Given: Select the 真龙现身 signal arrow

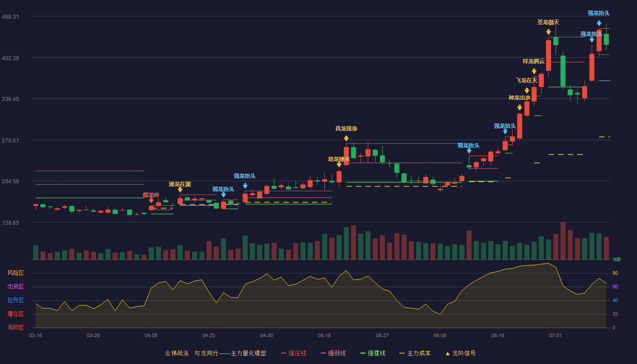Looking at the screenshot, I should click(346, 138).
